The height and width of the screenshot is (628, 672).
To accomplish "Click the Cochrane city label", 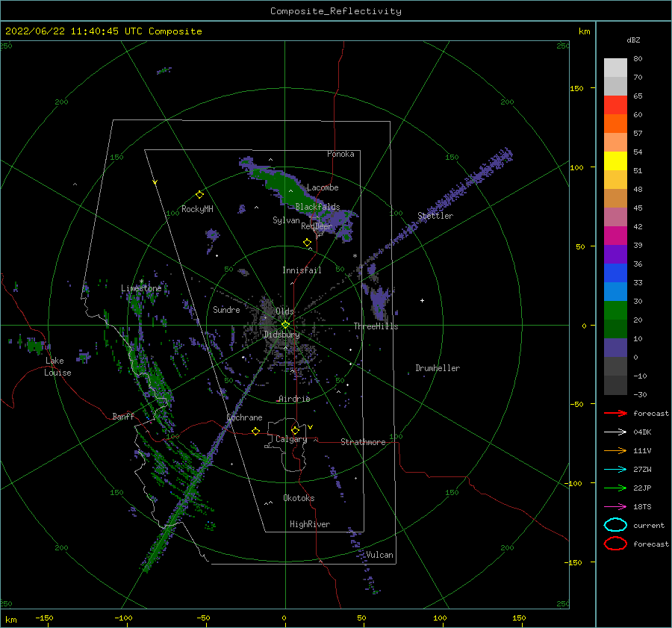I will coord(244,417).
